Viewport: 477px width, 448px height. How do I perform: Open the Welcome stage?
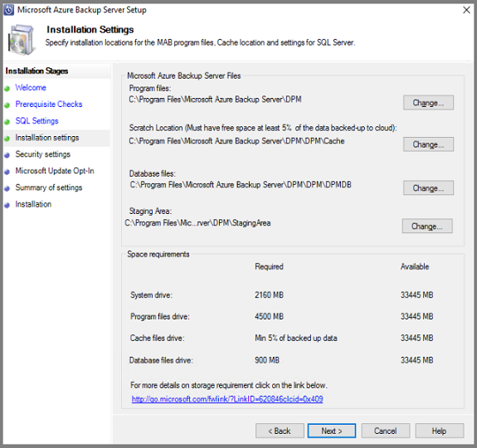click(x=31, y=88)
